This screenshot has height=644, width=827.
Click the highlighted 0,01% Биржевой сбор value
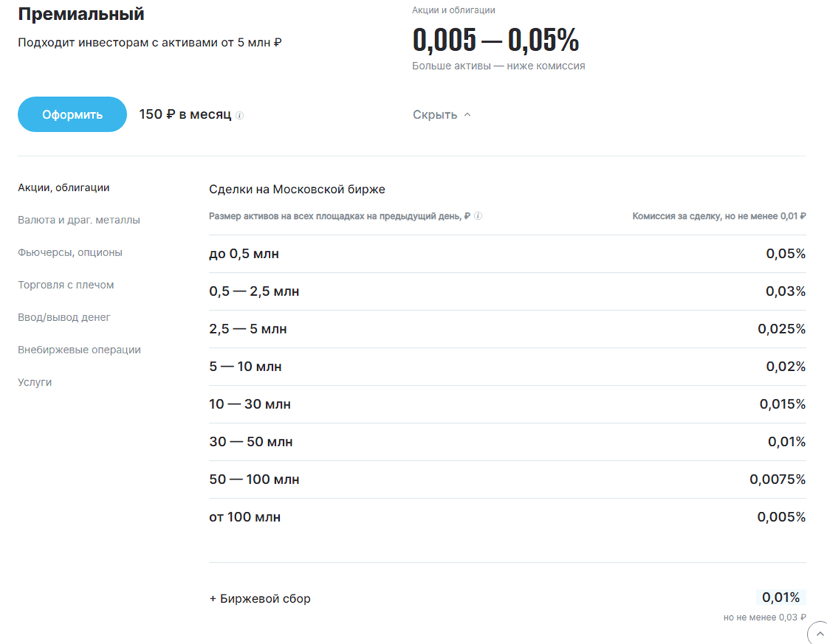click(781, 597)
